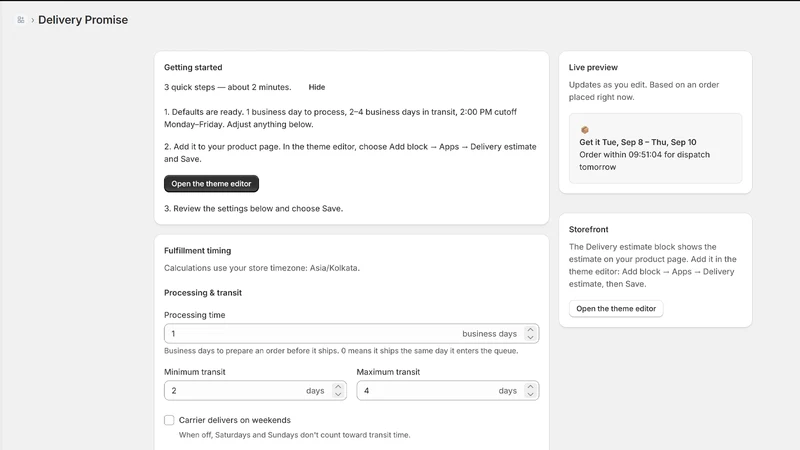The height and width of the screenshot is (450, 800).
Task: Click the 'Carrier delivers on weekends' label
Action: click(235, 420)
